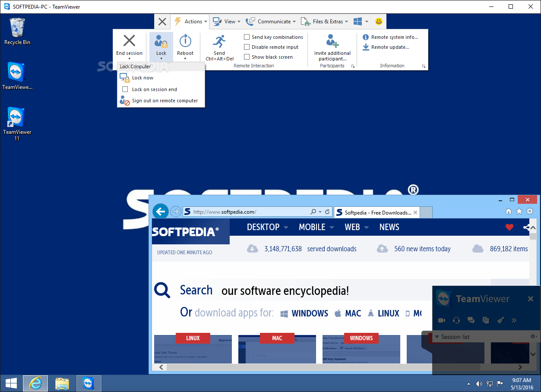Click whiteboard brush icon in TeamViewer panel

(500, 320)
